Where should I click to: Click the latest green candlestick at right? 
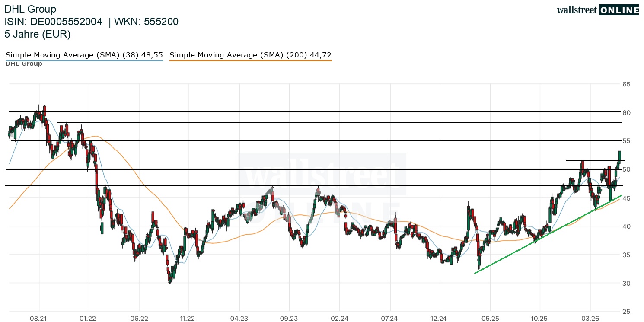coord(619,156)
